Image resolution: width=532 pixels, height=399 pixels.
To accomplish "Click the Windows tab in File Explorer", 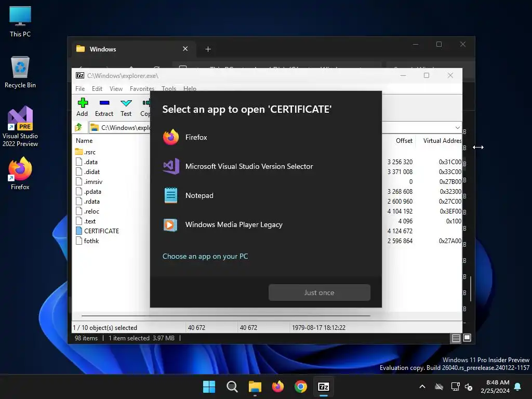I will click(134, 49).
